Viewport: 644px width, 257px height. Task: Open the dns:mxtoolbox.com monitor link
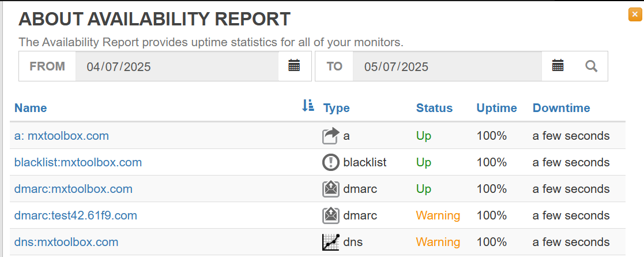coord(66,242)
